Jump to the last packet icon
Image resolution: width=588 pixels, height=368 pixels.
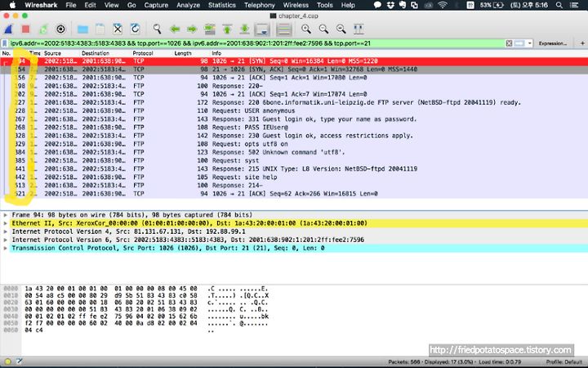tap(244, 29)
